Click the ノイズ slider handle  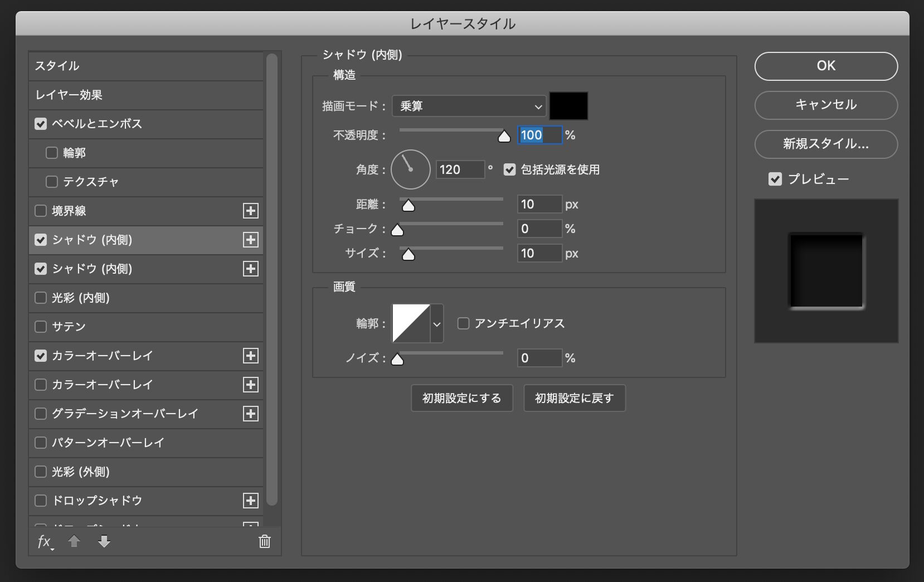pos(397,360)
